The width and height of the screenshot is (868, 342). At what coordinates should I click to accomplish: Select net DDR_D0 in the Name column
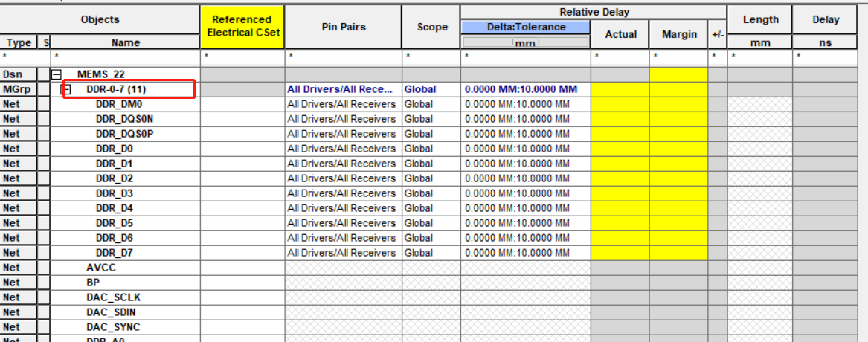click(114, 149)
